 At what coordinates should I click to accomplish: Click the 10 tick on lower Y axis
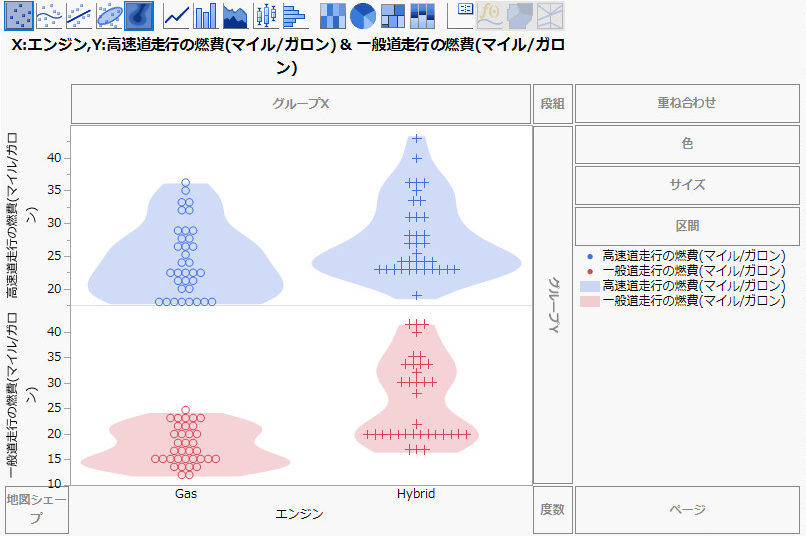click(x=54, y=484)
